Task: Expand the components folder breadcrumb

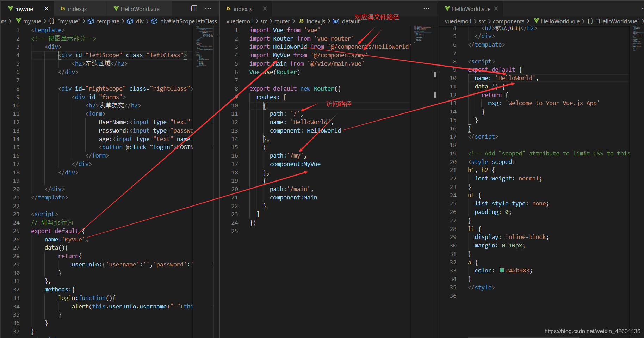Action: pos(508,21)
